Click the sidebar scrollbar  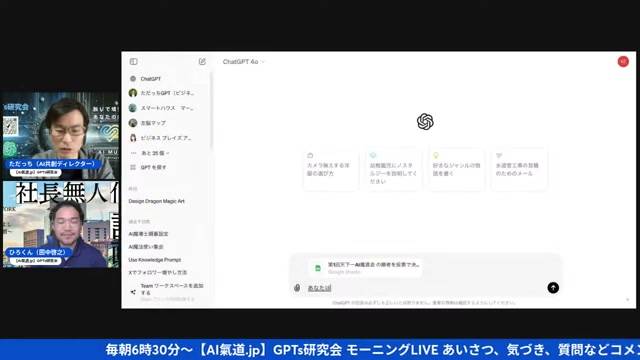(211, 110)
